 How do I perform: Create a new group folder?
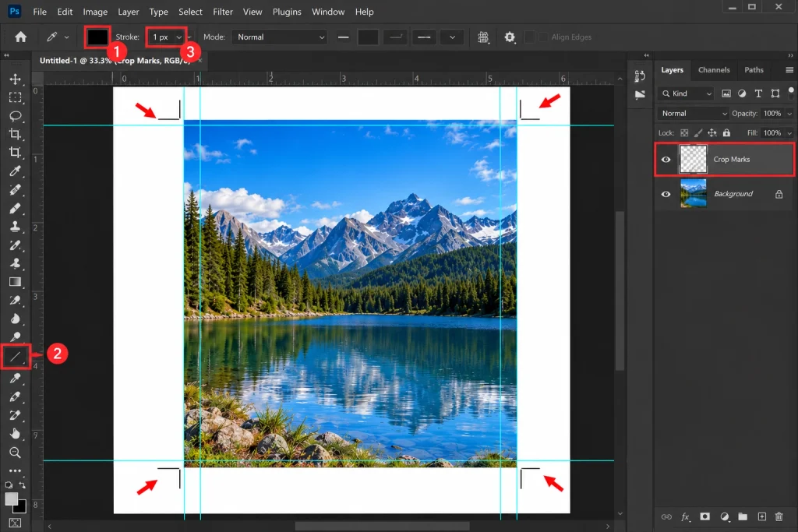pos(743,516)
